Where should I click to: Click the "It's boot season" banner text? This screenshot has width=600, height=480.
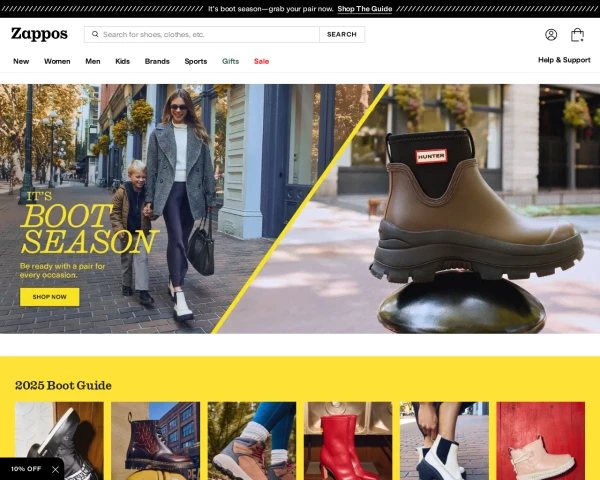[271, 9]
